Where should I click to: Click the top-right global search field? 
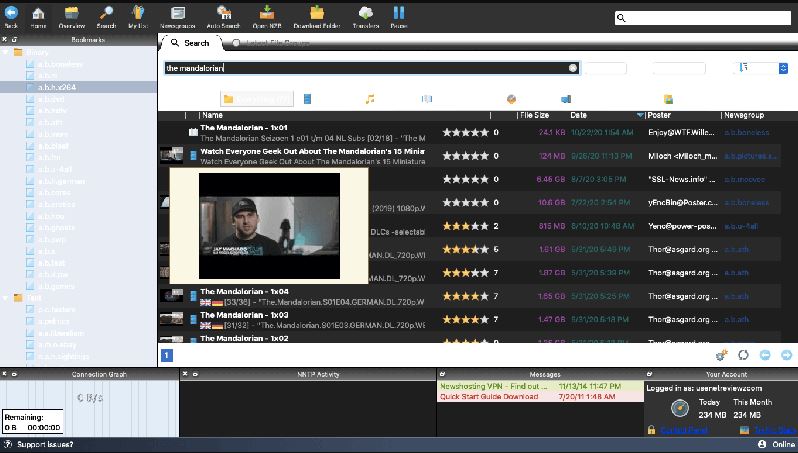click(x=703, y=18)
